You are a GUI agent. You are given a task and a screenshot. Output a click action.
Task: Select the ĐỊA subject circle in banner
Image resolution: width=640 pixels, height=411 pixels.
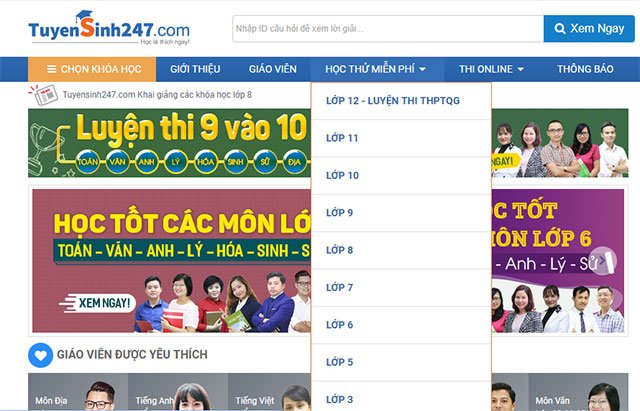pos(295,162)
